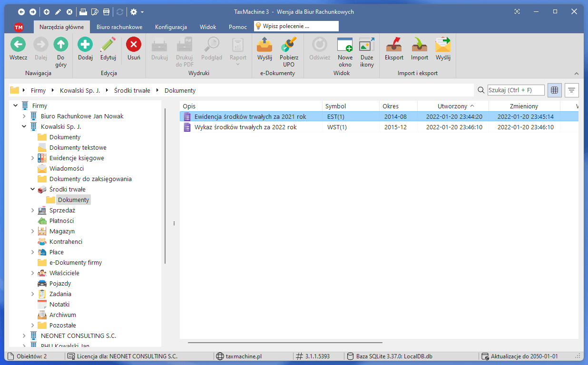Switch to Duże ikony view

[x=367, y=45]
